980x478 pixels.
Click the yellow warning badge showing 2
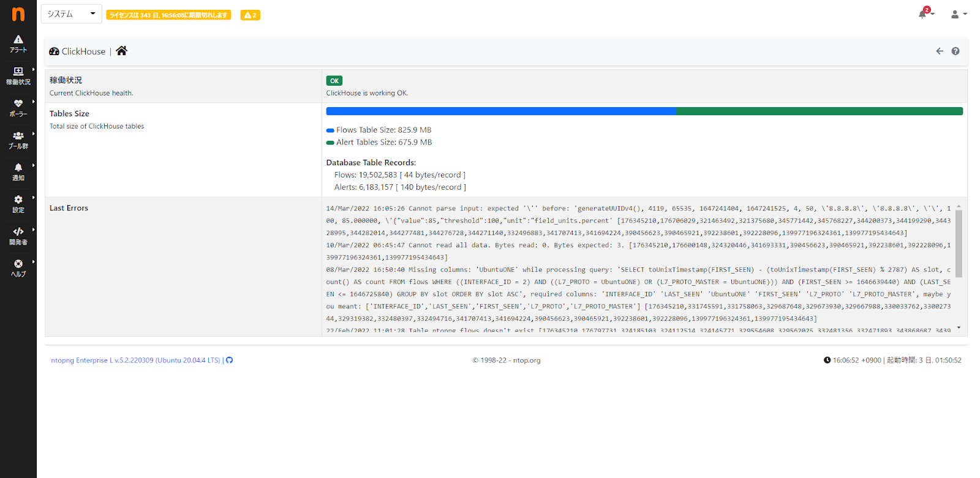[x=251, y=15]
